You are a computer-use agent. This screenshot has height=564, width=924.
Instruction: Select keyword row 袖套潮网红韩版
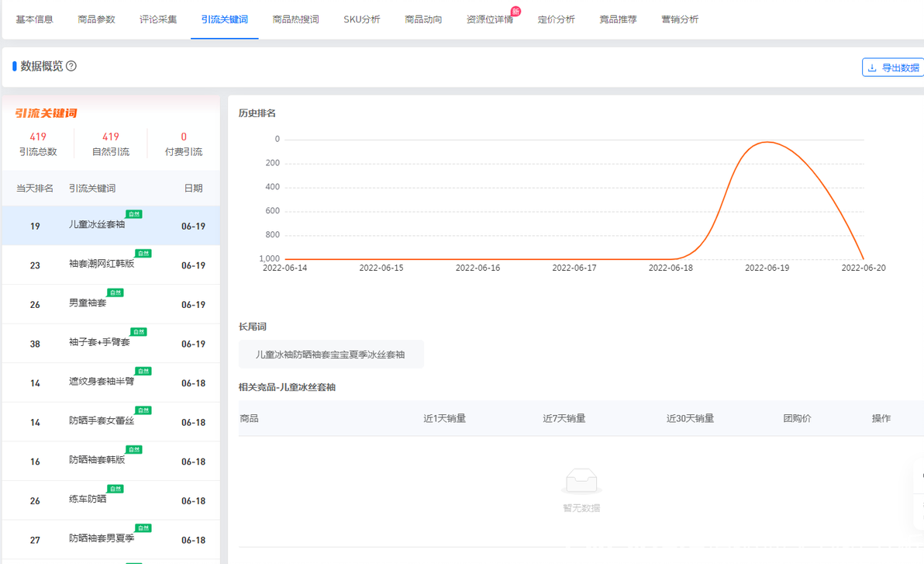tap(101, 265)
